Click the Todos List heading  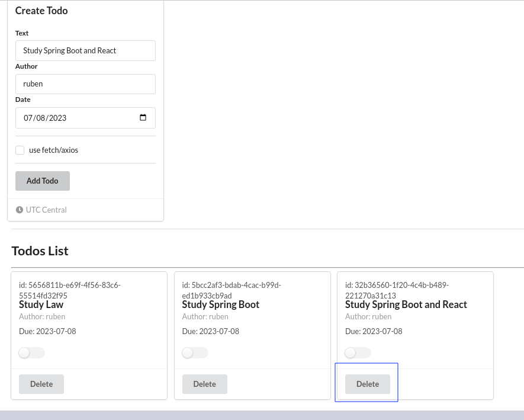coord(40,251)
